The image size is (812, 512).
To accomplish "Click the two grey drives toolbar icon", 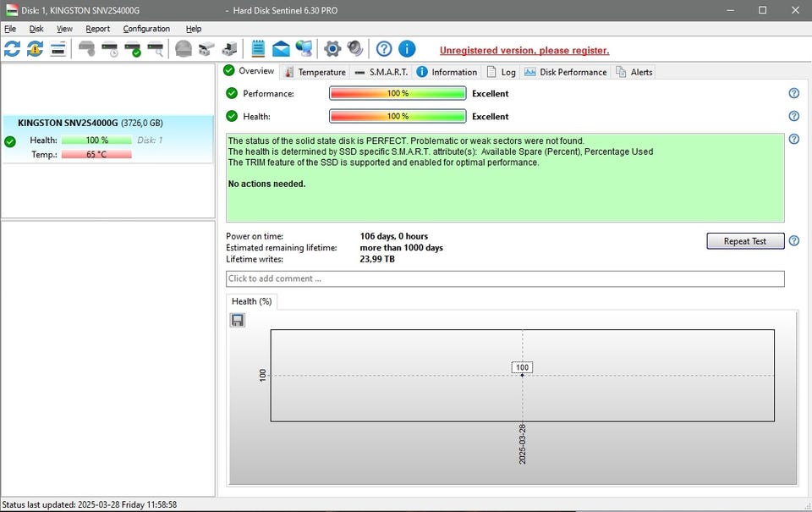I will click(x=206, y=49).
